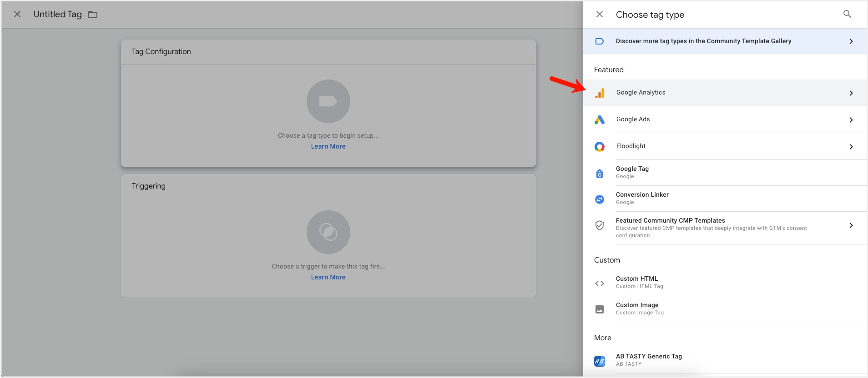
Task: Open Learn More link under tag type
Action: [x=328, y=146]
